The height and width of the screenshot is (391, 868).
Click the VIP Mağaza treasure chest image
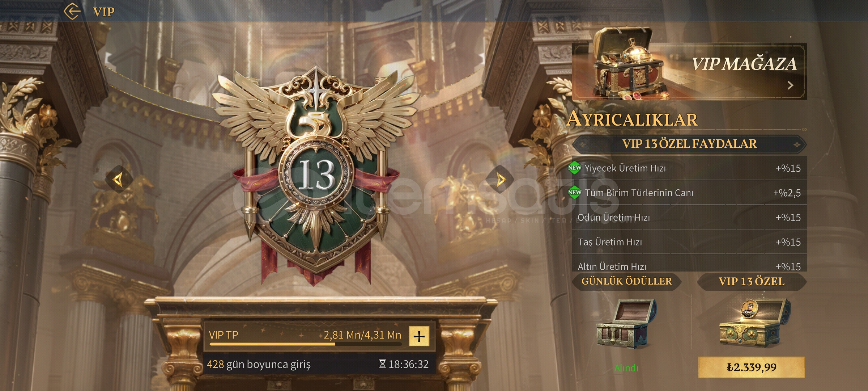tap(629, 64)
